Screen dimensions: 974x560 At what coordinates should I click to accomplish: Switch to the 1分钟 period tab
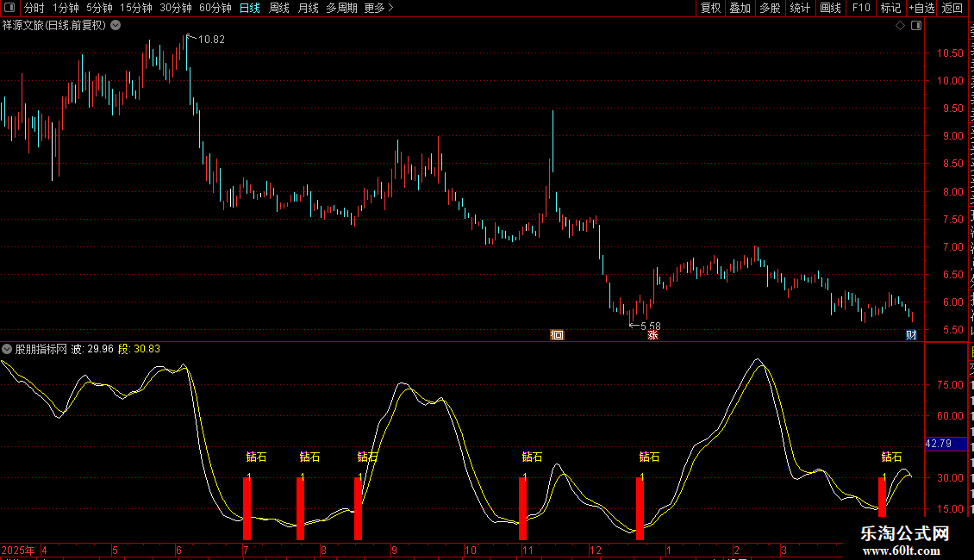(x=66, y=8)
